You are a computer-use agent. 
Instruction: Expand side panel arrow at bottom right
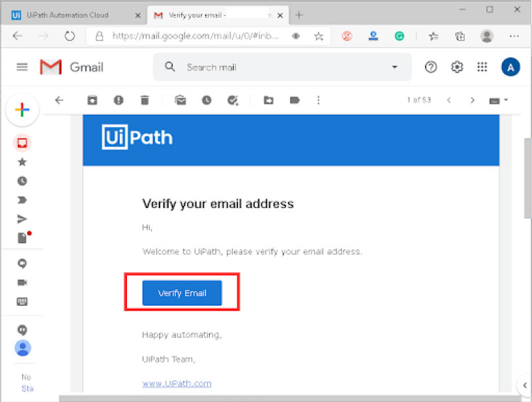tap(525, 385)
